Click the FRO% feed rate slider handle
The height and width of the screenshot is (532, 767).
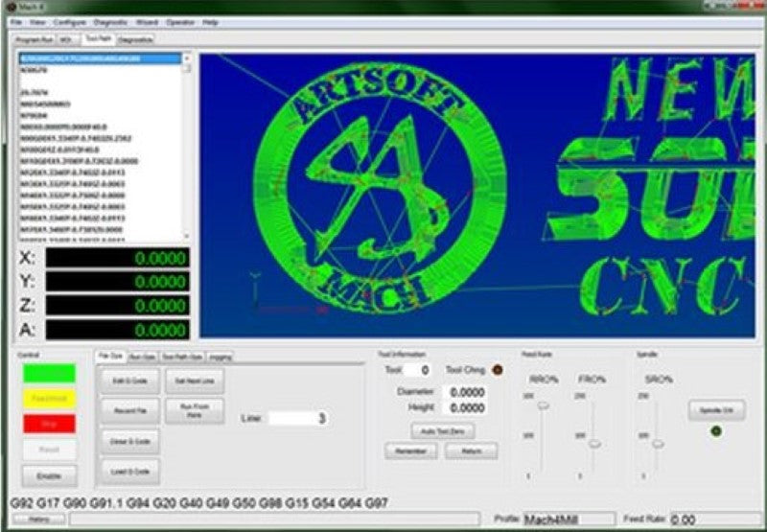[x=594, y=443]
